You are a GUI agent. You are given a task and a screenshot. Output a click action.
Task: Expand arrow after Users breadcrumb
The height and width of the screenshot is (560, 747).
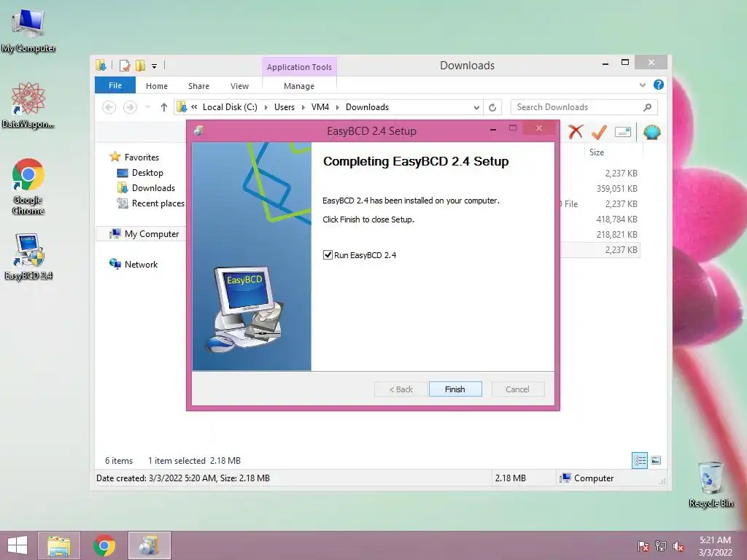[x=303, y=108]
